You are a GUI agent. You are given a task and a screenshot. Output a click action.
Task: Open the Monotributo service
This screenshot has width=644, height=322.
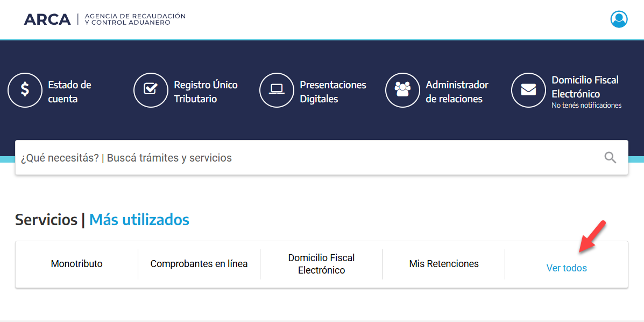pos(76,264)
